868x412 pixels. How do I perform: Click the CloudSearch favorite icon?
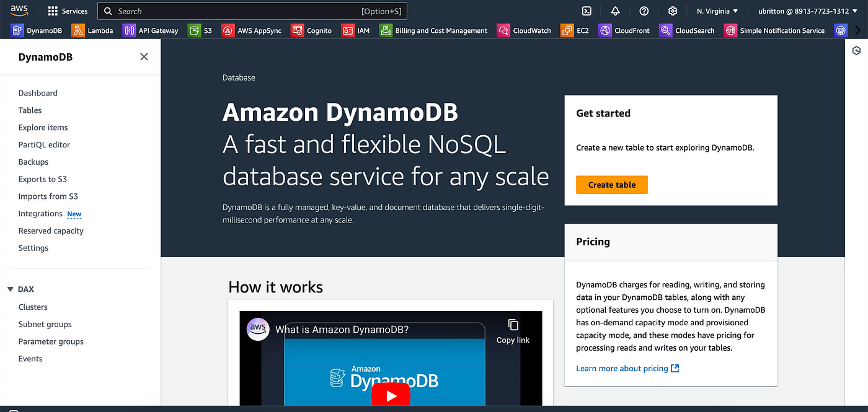click(x=666, y=30)
